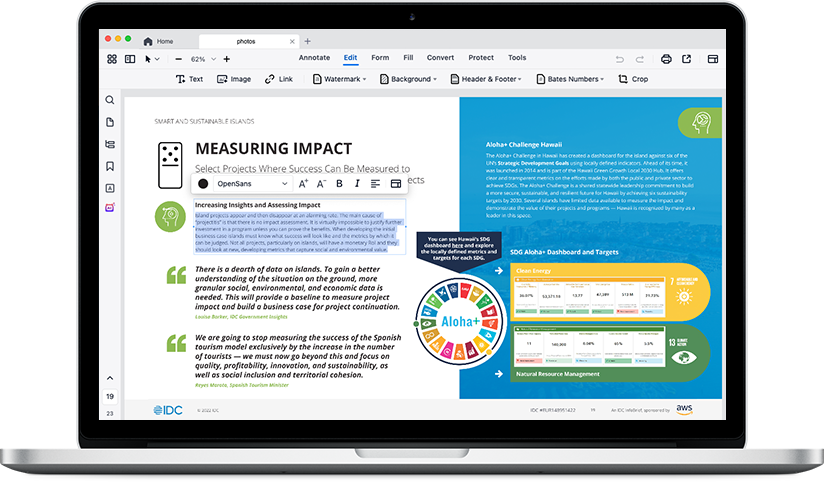Click the new tab plus button
Viewport: 824px width, 482px height.
307,41
